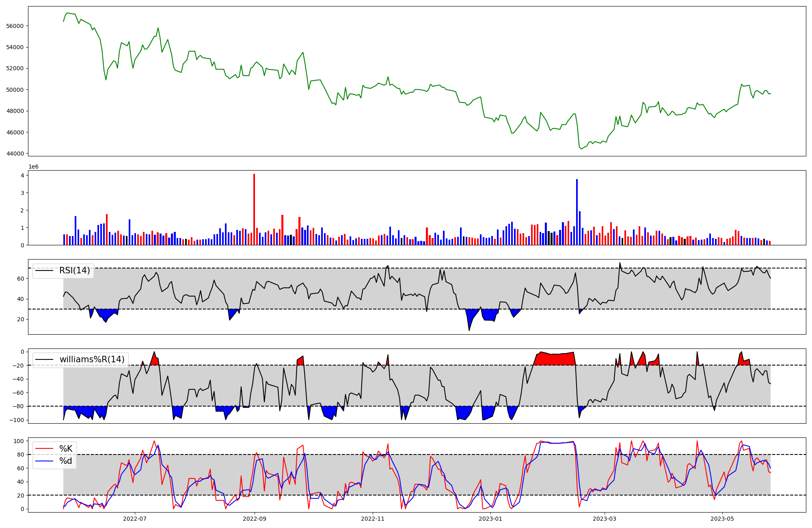The height and width of the screenshot is (528, 812).
Task: Click the 1e6 volume scale label
Action: click(x=33, y=167)
